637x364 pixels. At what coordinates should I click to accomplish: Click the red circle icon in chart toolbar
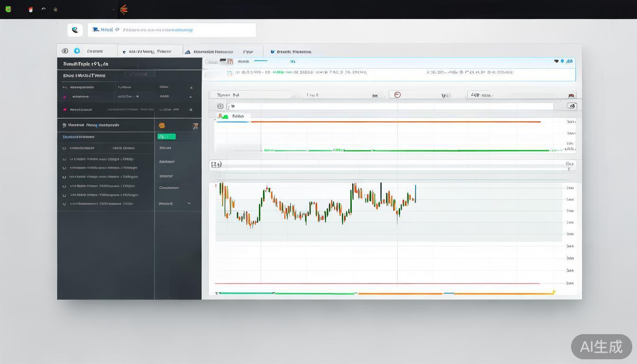pyautogui.click(x=398, y=95)
